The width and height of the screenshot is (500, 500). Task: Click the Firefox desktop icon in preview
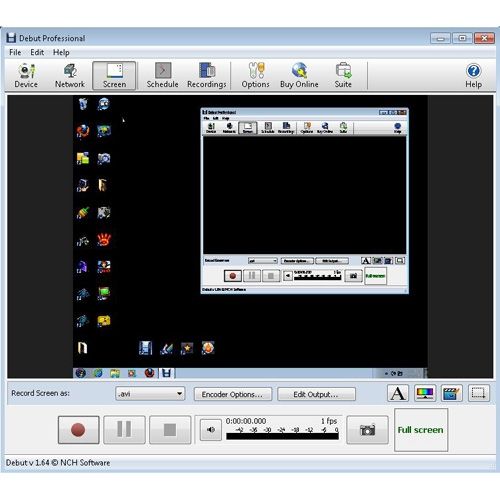point(83,131)
